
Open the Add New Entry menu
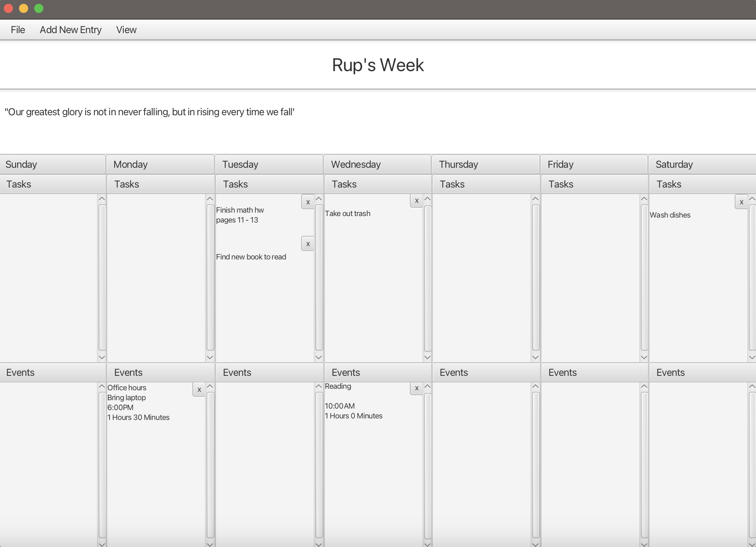click(x=71, y=30)
